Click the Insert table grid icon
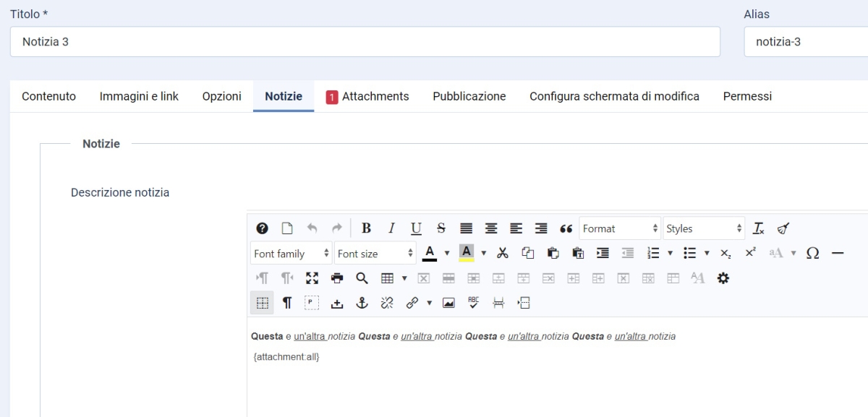868x417 pixels. pos(388,278)
